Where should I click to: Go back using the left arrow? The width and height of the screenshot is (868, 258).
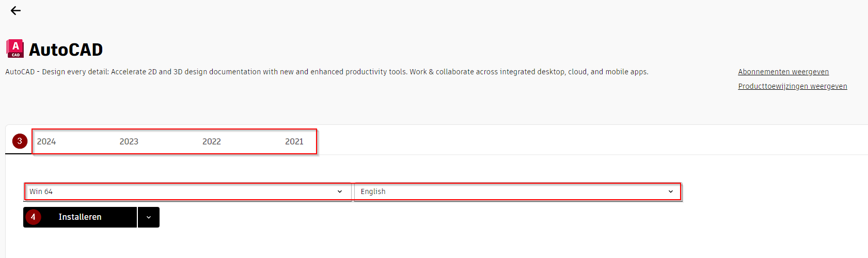click(x=15, y=10)
